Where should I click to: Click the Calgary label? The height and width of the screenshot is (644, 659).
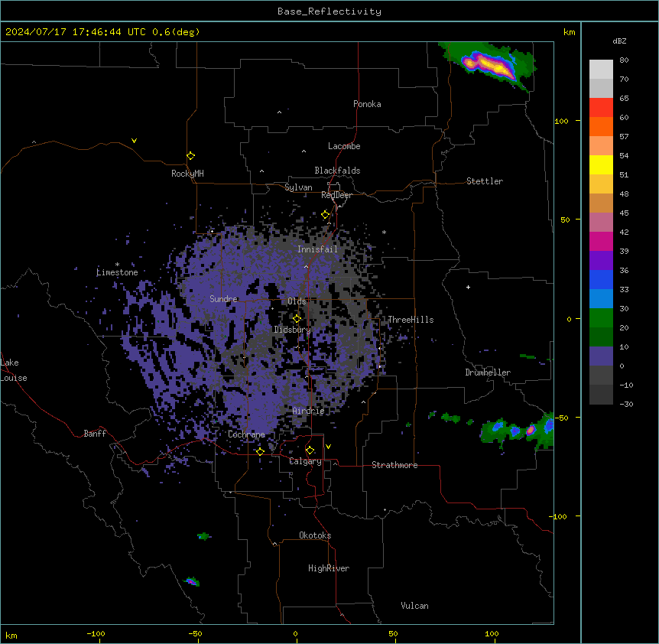click(x=305, y=461)
